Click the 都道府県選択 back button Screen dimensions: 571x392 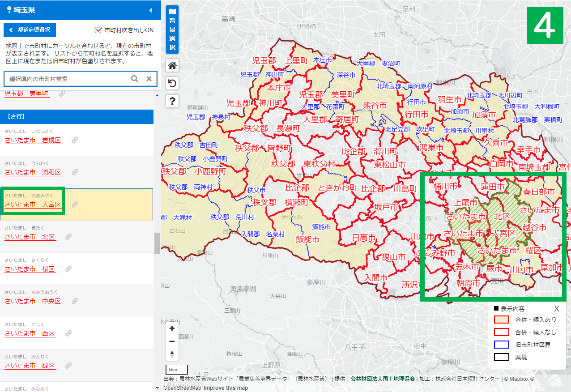coord(30,30)
